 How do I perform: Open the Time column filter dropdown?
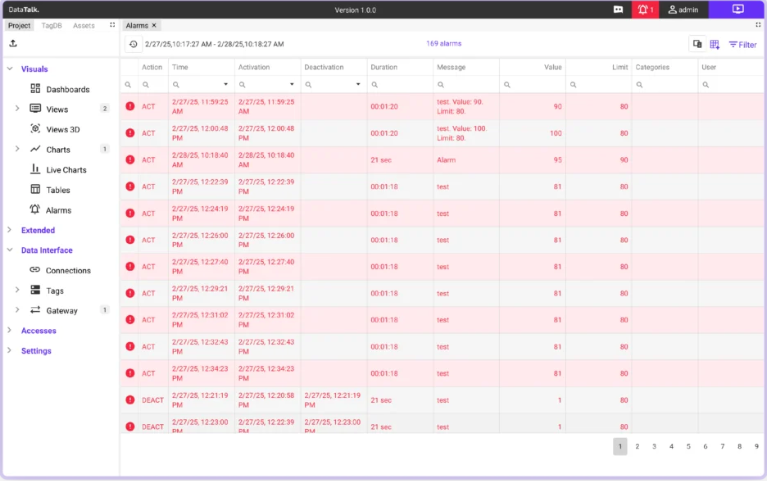point(226,84)
